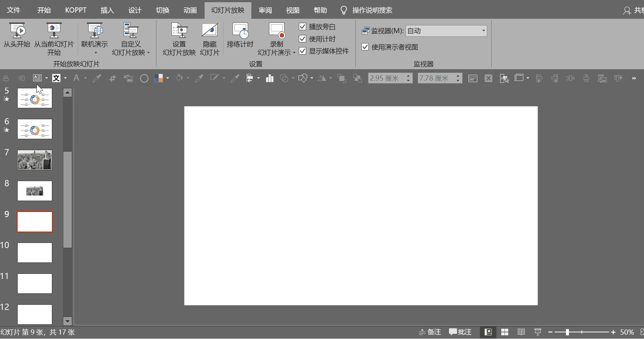Click the chart icon in quick toolbar
This screenshot has height=339, width=644.
[x=270, y=78]
